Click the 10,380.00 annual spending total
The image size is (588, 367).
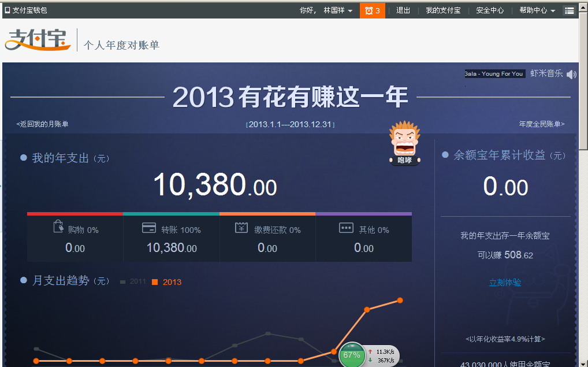[215, 185]
